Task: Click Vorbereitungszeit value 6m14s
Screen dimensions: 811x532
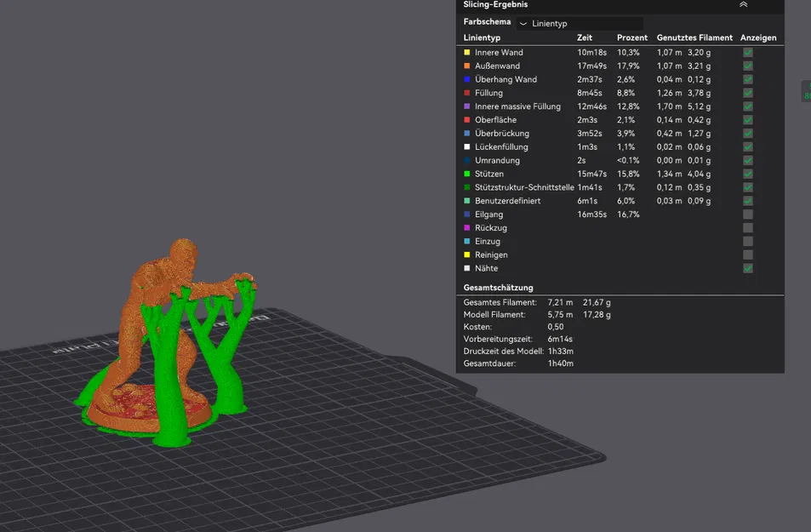Action: [x=560, y=339]
